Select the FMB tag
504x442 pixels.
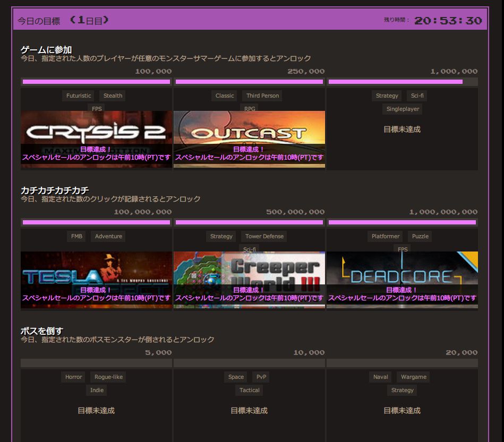pos(76,237)
